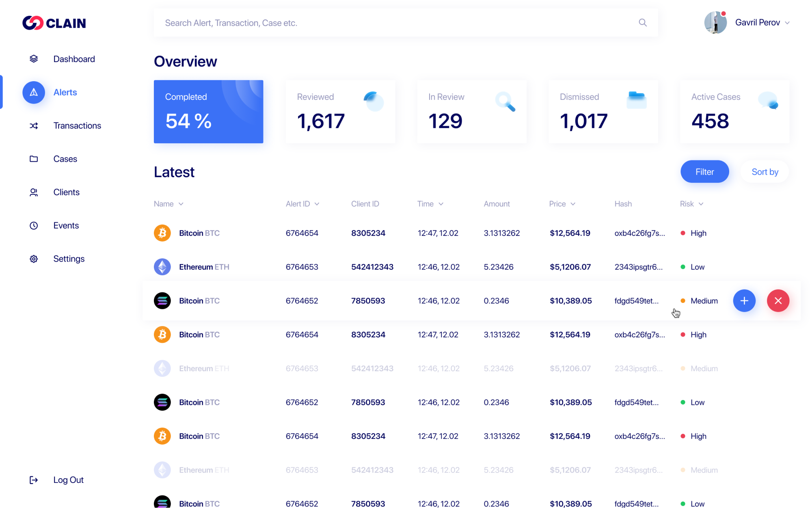Open the Clients menu item
This screenshot has height=508, width=812.
click(66, 192)
